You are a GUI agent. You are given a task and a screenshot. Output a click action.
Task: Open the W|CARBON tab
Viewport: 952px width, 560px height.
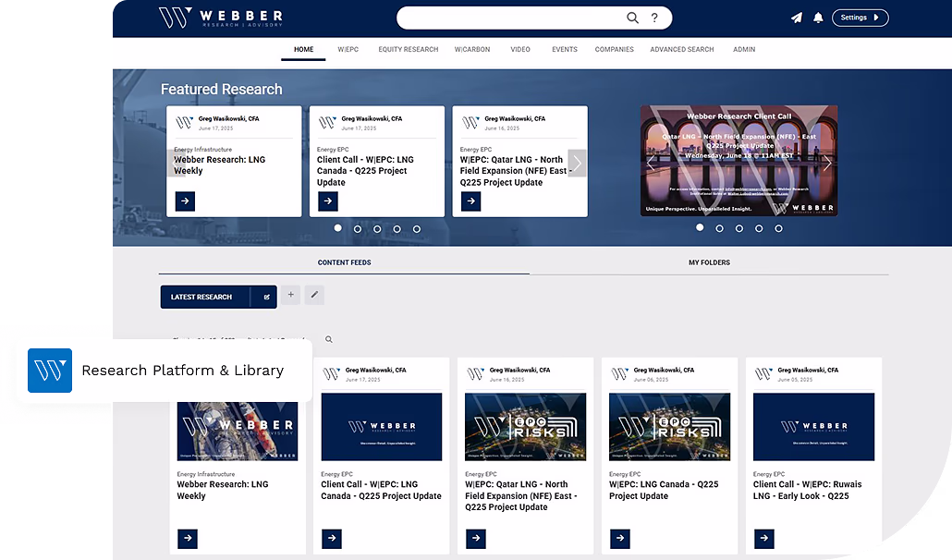tap(472, 50)
